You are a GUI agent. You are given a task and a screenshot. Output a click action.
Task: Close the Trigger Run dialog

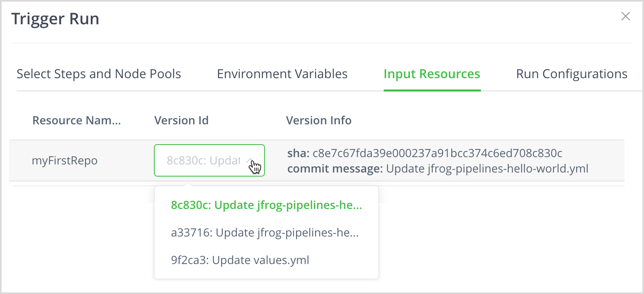click(625, 16)
